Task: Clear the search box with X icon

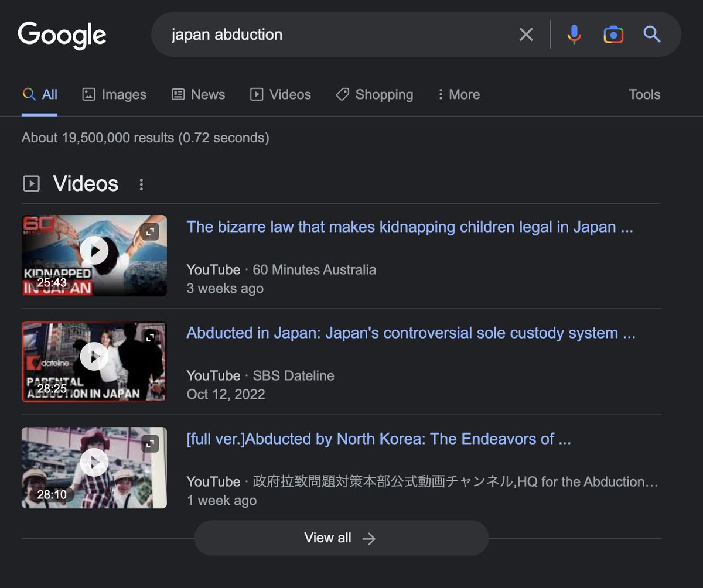Action: tap(526, 35)
